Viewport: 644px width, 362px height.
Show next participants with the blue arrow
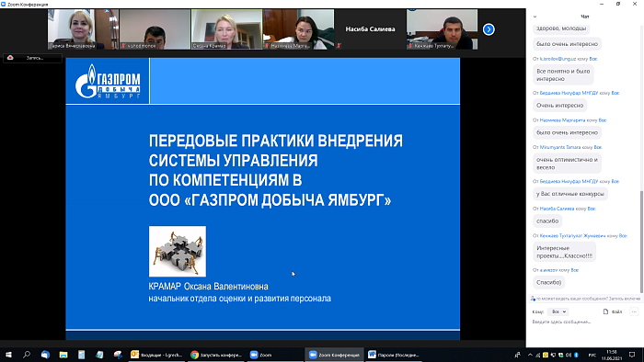(x=489, y=29)
